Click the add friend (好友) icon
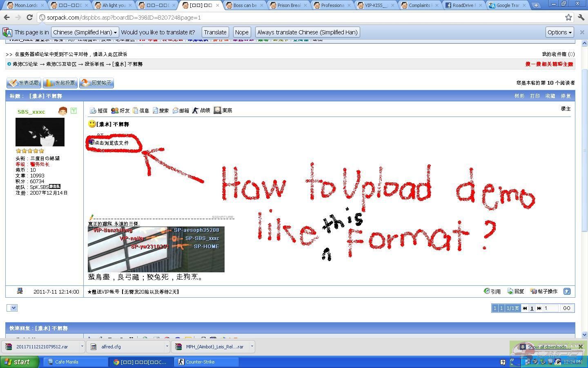Image resolution: width=588 pixels, height=368 pixels. point(115,110)
